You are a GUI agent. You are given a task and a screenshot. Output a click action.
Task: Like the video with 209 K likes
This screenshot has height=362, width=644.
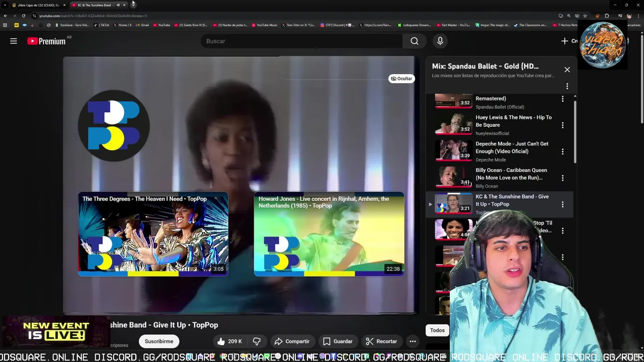[229, 341]
